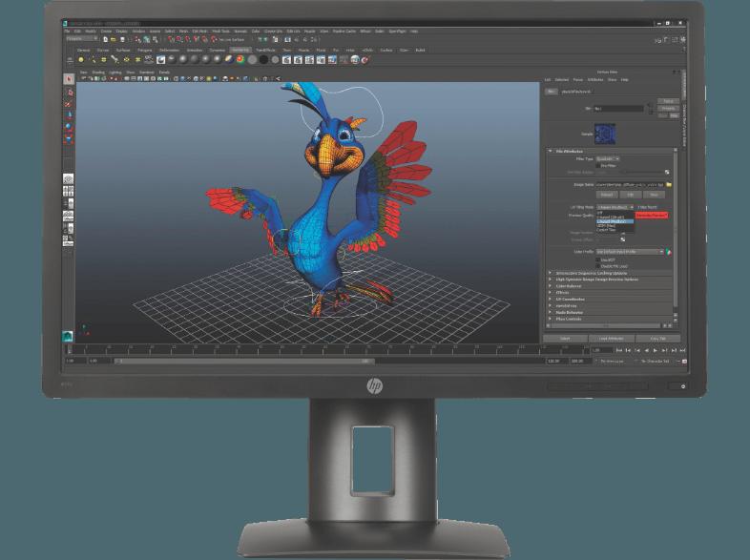This screenshot has width=750, height=560.
Task: Click the Copy Tab button
Action: [657, 338]
